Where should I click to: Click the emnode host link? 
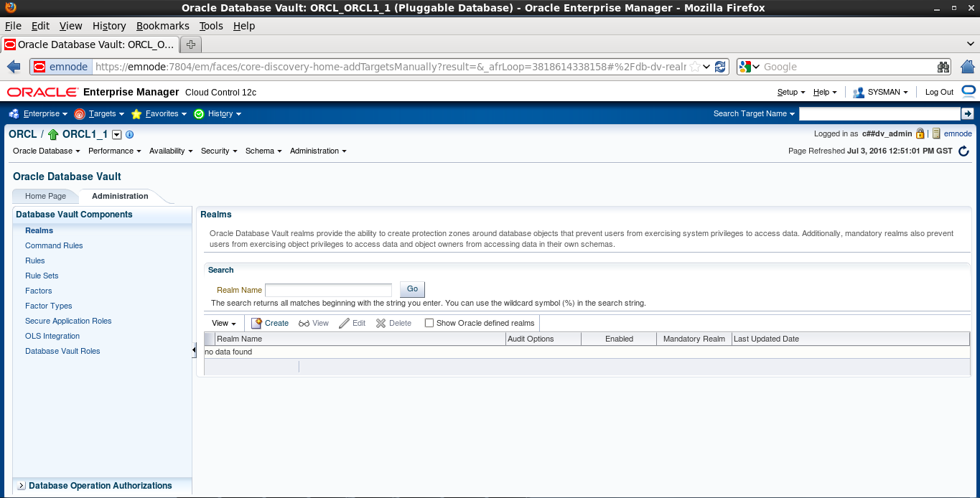click(958, 133)
